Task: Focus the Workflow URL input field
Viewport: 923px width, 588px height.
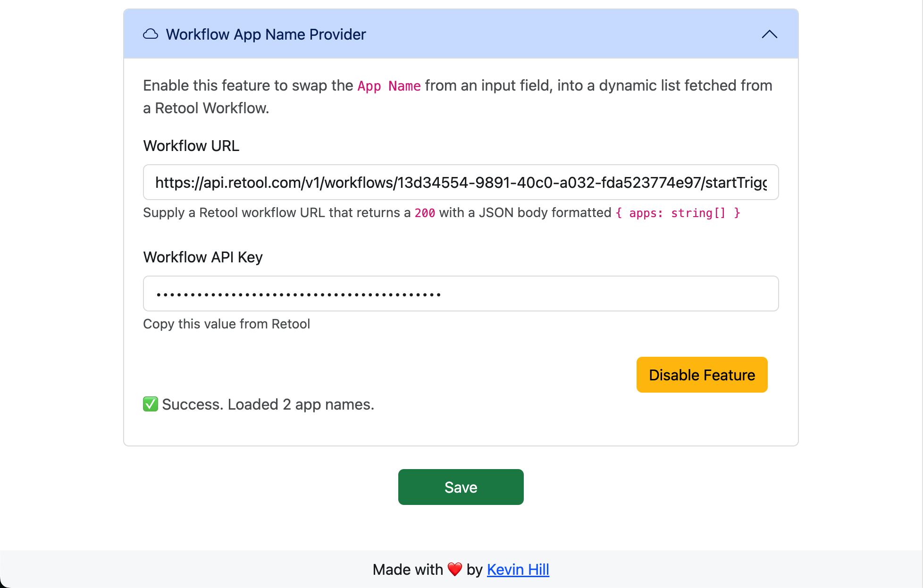Action: (x=461, y=182)
